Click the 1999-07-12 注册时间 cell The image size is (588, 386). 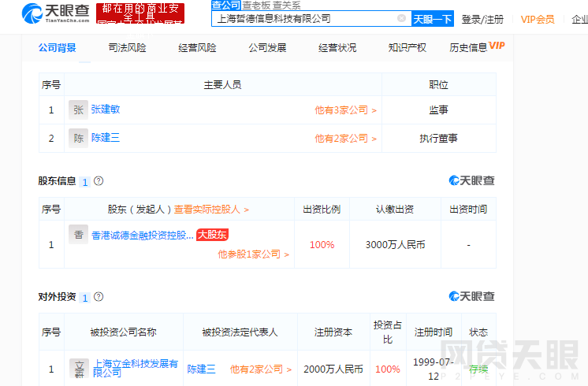(434, 369)
